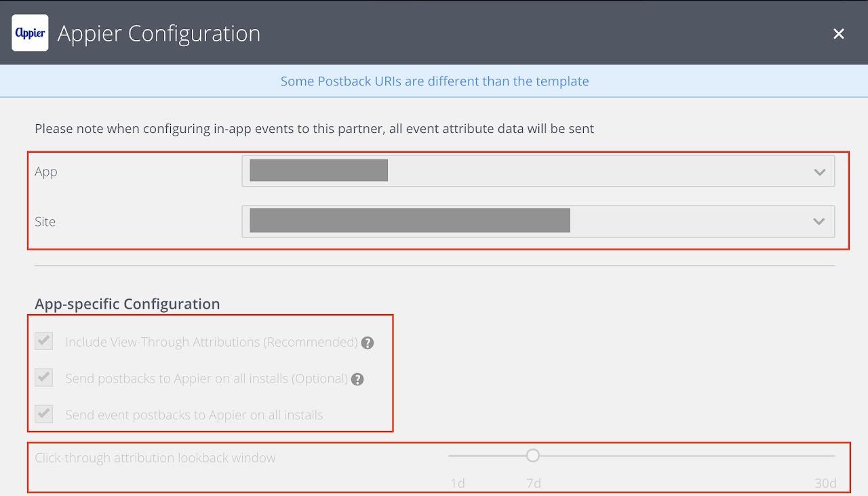
Task: Close the Appier Configuration dialog
Action: pos(839,34)
